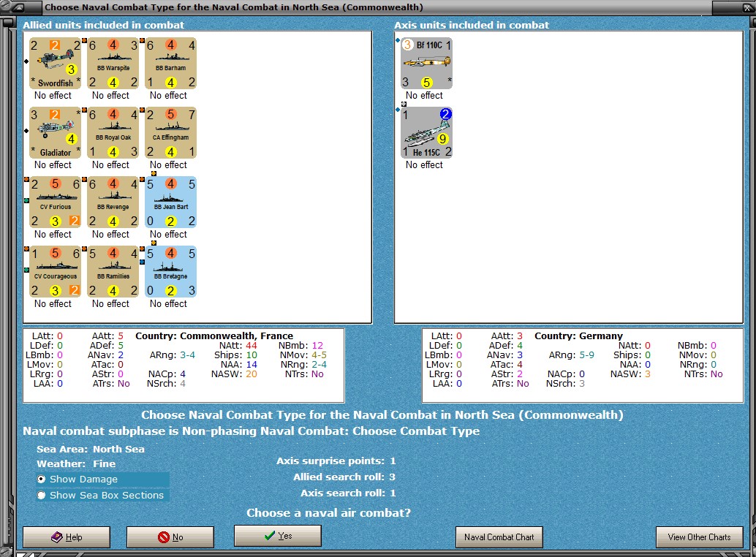Image resolution: width=756 pixels, height=557 pixels.
Task: Click 'No effect' under He 115C
Action: coord(424,164)
